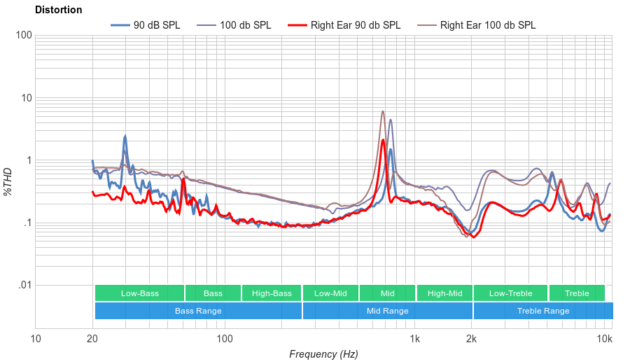The image size is (630, 364).
Task: Select the Low-Mid band
Action: click(x=330, y=293)
